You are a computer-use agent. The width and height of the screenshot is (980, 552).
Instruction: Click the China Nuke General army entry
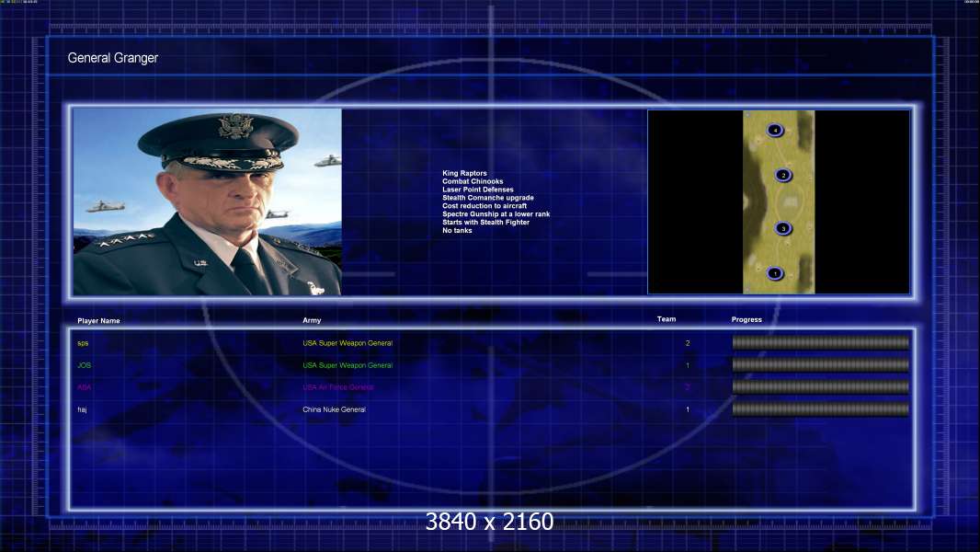335,409
